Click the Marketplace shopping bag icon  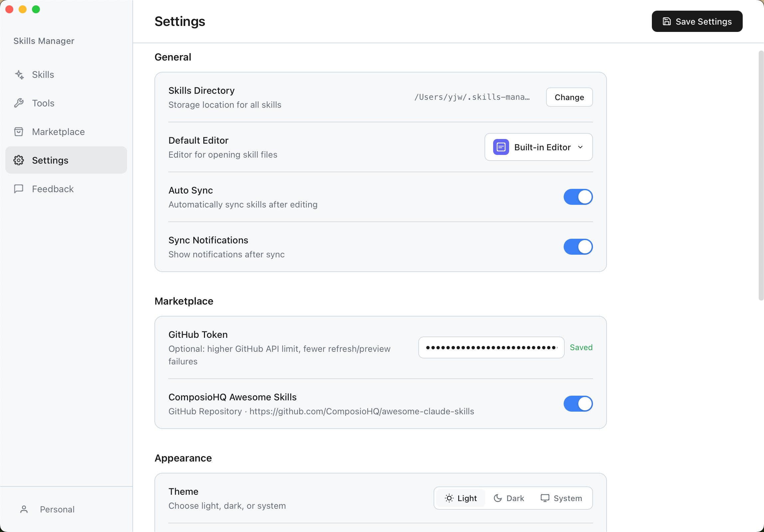coord(19,132)
